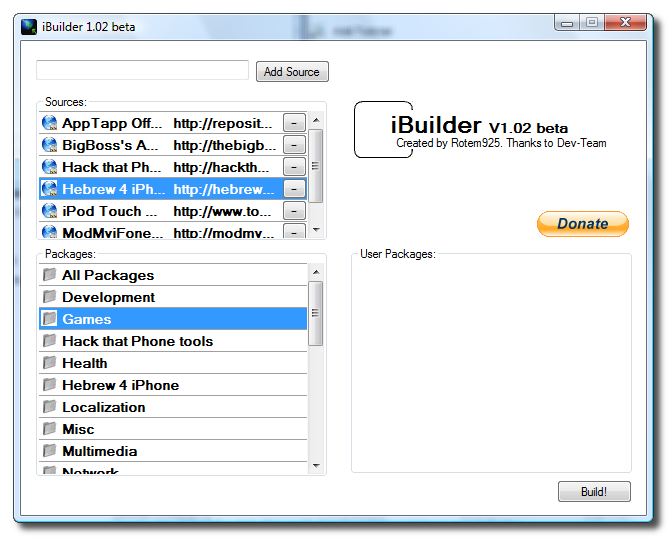
Task: Click the Sources list scrollbar thumb
Action: [316, 166]
